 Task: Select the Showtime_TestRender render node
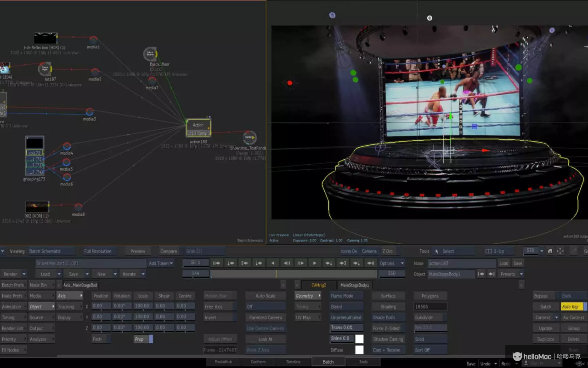point(249,138)
